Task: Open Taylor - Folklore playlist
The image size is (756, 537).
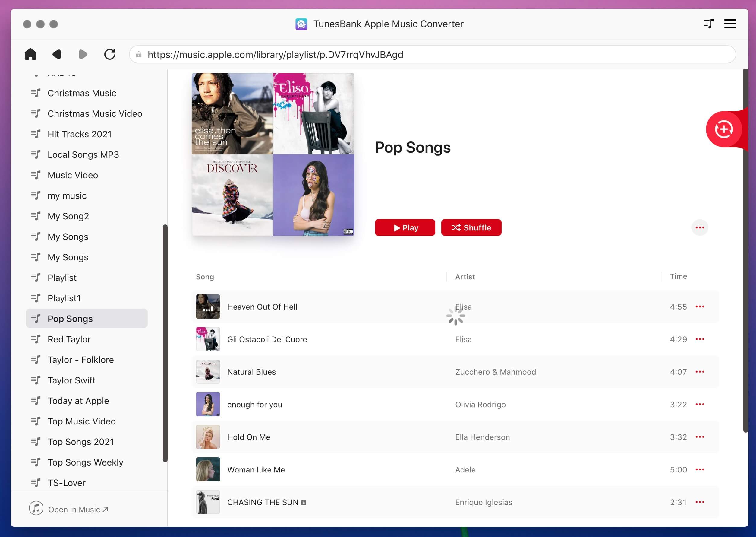Action: point(87,360)
